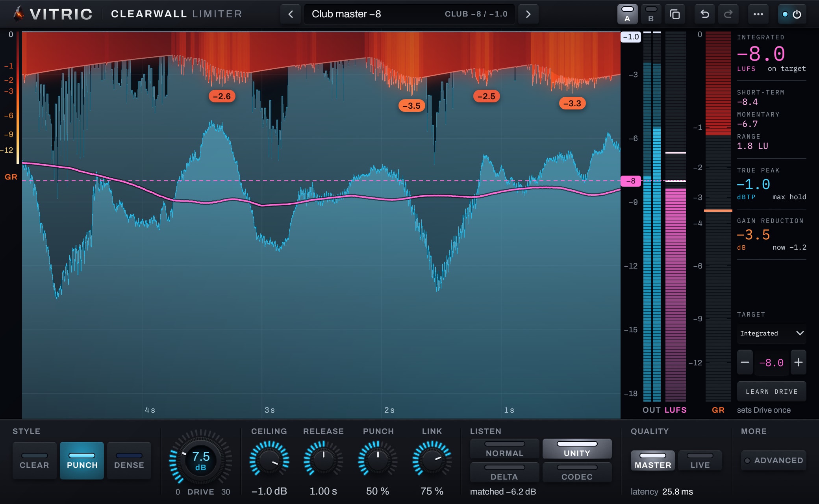Image resolution: width=819 pixels, height=504 pixels.
Task: Open the three-dot options menu
Action: click(758, 14)
